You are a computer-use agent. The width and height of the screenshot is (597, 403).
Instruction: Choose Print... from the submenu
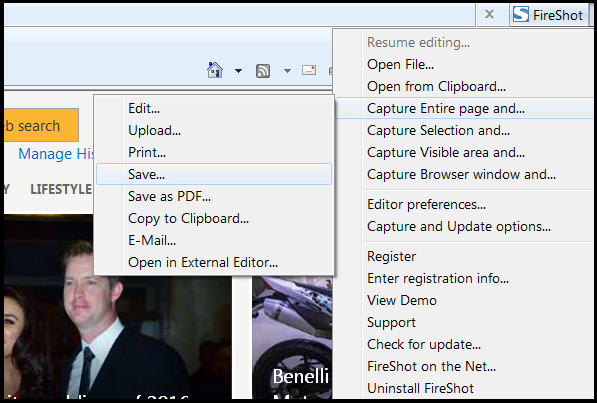pos(214,152)
